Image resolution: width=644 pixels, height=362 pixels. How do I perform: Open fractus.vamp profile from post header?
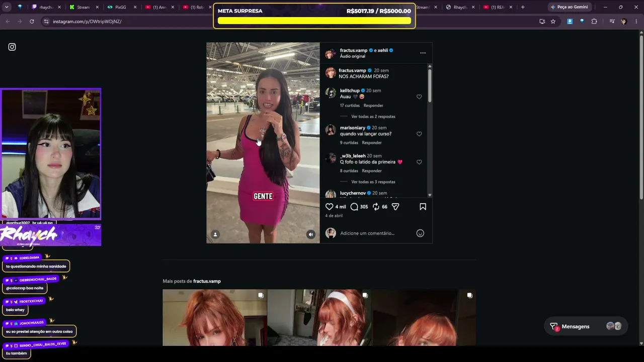tap(354, 50)
